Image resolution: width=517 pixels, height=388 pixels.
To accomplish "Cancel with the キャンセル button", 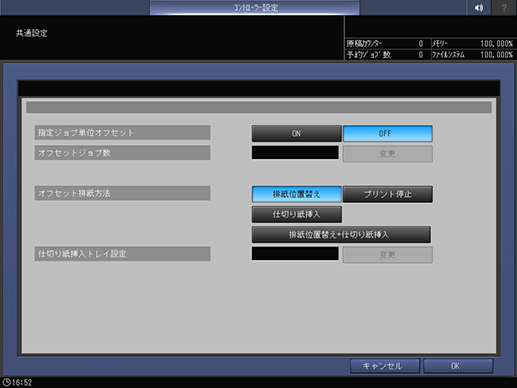I will point(385,366).
